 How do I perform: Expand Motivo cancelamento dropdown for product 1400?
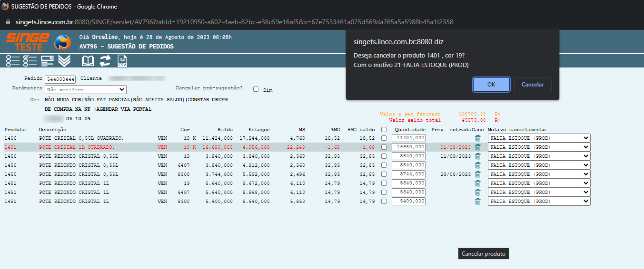point(539,138)
